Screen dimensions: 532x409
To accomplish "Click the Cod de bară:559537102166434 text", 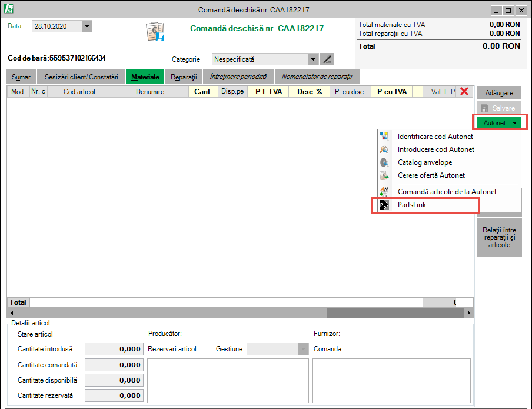I will [x=56, y=58].
